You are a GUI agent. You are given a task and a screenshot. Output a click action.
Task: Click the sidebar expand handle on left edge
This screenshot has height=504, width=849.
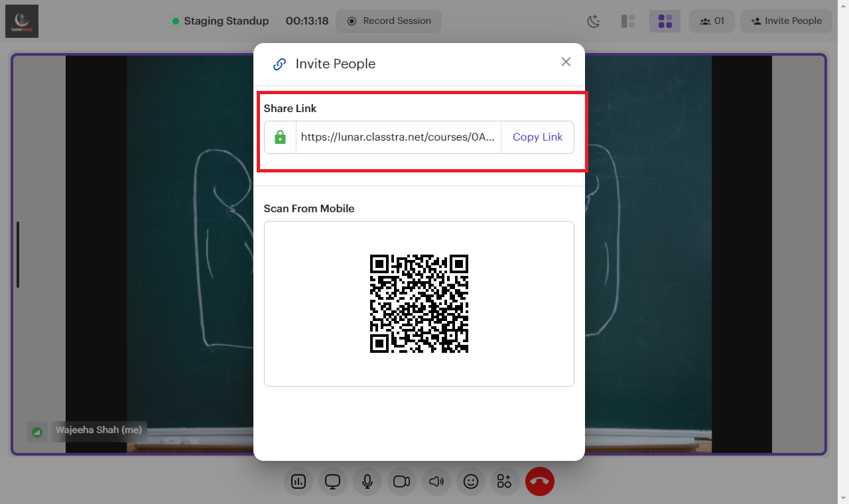(x=18, y=255)
